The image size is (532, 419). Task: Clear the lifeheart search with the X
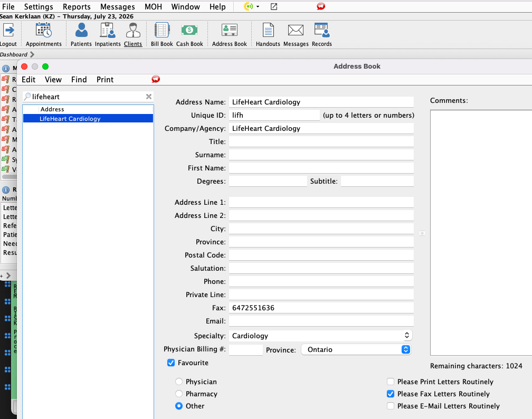149,97
